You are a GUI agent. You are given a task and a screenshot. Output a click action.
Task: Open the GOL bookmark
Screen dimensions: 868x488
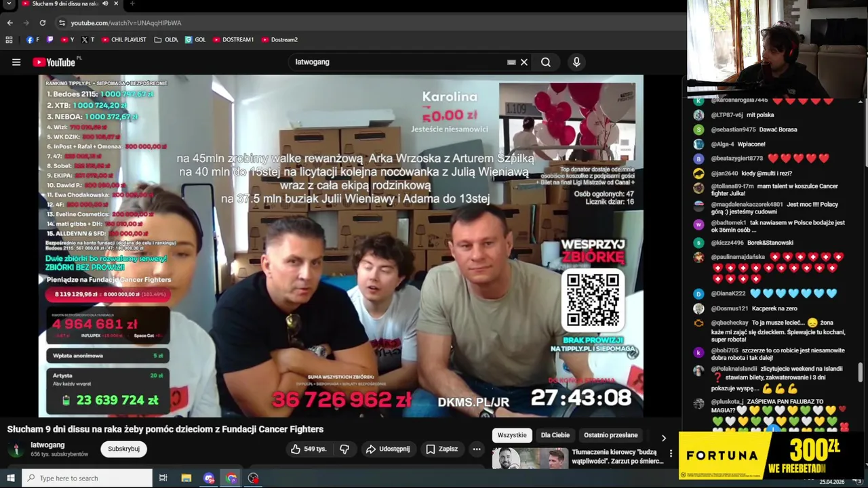pyautogui.click(x=195, y=40)
